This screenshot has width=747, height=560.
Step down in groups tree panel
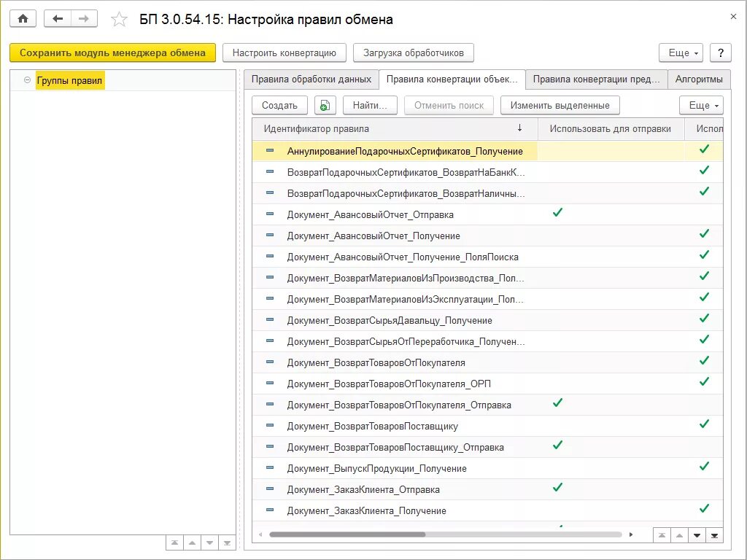pyautogui.click(x=209, y=542)
